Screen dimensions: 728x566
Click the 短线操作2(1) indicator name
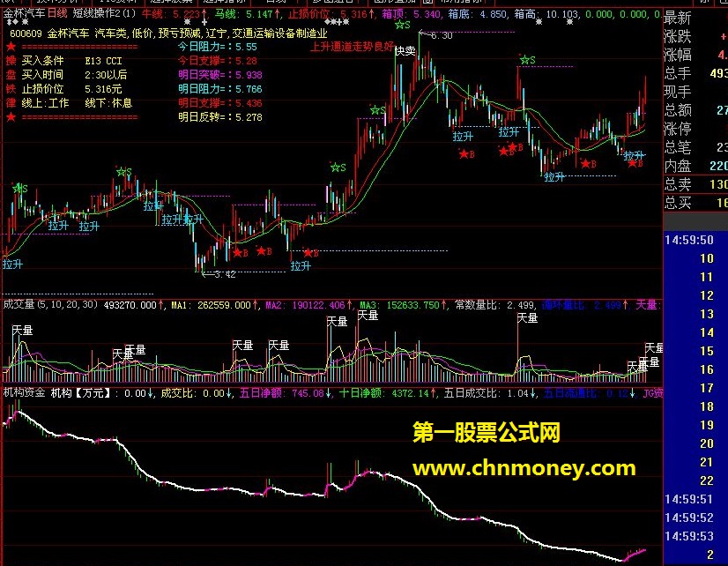click(x=104, y=13)
